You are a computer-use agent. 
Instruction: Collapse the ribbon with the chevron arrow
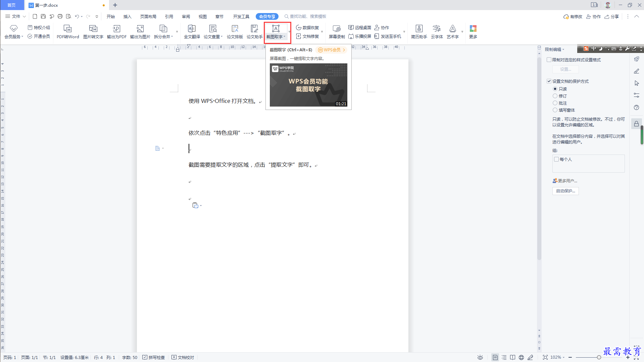pos(636,16)
